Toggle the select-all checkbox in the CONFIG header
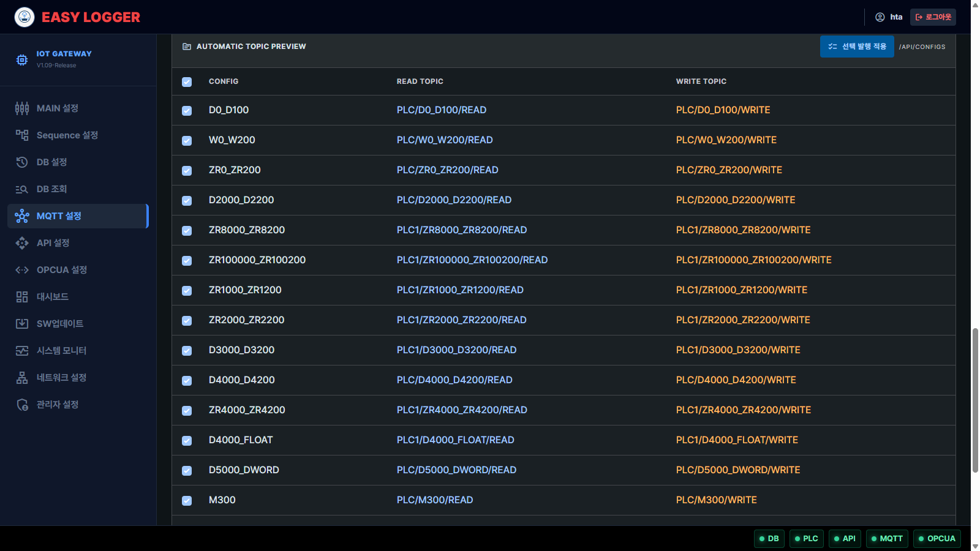980x551 pixels. (x=187, y=82)
